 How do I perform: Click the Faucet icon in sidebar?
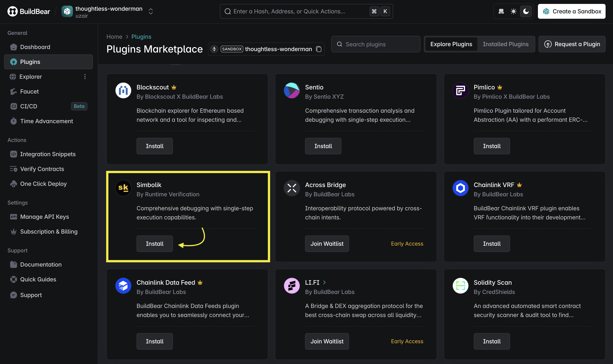pyautogui.click(x=13, y=91)
